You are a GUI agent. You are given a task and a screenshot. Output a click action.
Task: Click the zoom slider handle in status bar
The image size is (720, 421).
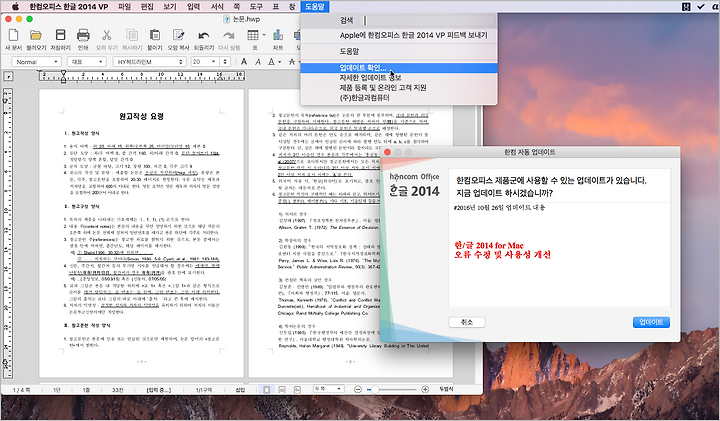375,389
